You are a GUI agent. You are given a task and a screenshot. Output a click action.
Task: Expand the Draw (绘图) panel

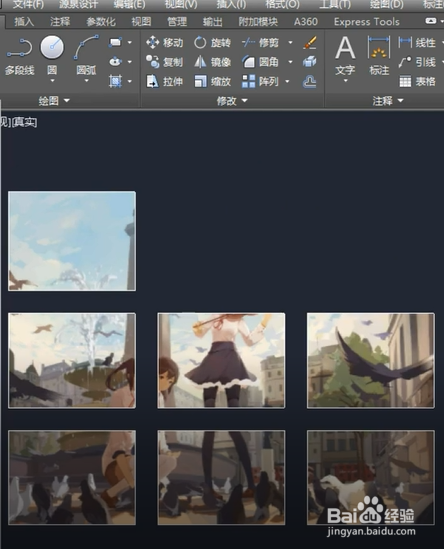click(x=54, y=101)
